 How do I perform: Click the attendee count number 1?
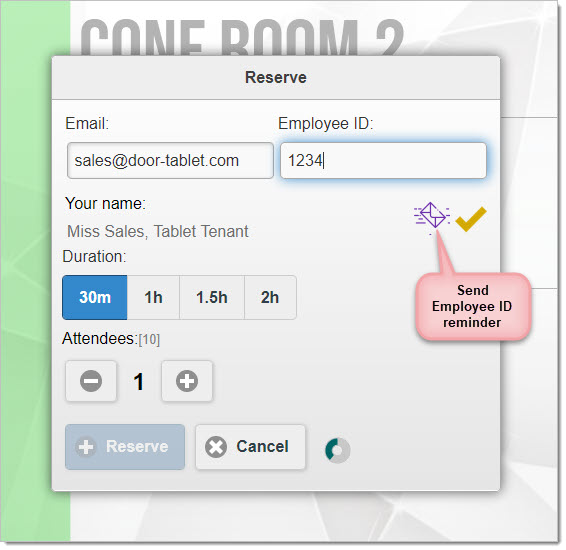[x=139, y=381]
